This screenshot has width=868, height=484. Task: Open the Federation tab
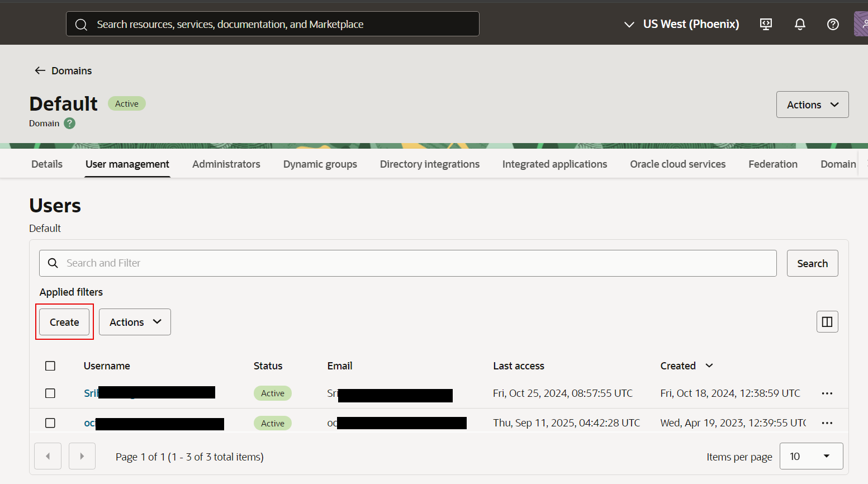[x=772, y=164]
